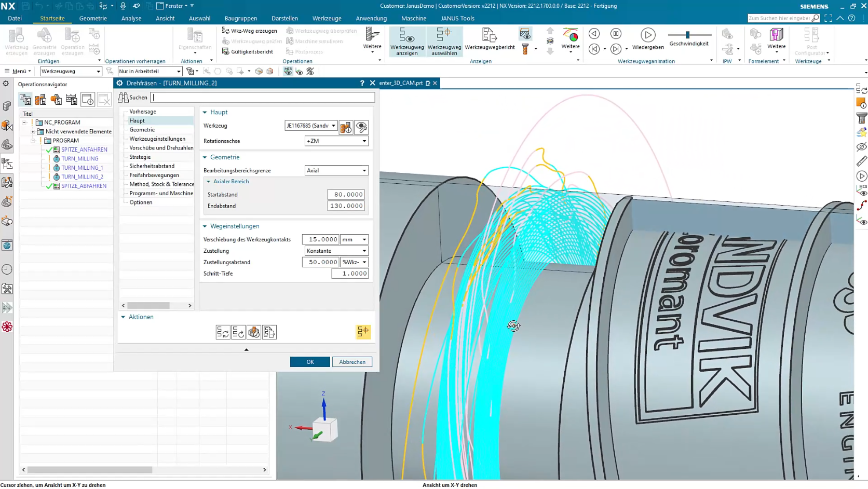Image resolution: width=868 pixels, height=489 pixels.
Task: Click Wkz-Weg erzeugen in ribbon
Action: pyautogui.click(x=250, y=31)
